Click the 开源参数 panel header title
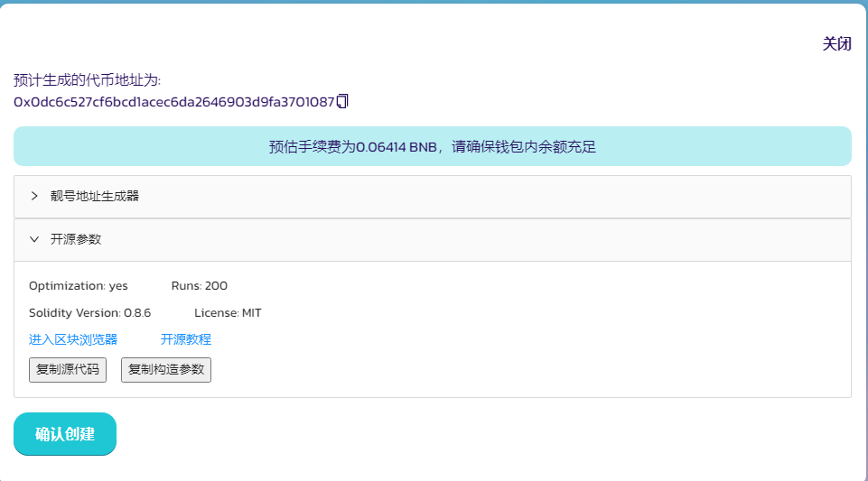Screen dimensions: 868x481 pos(76,239)
